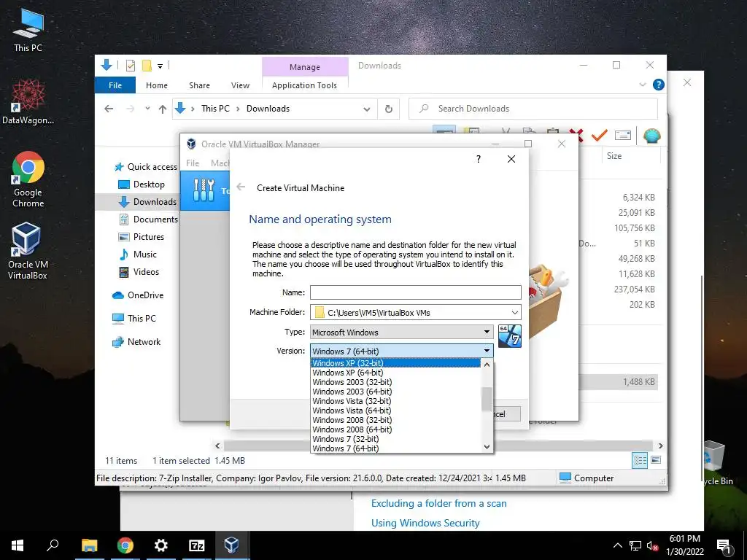The height and width of the screenshot is (560, 747).
Task: Navigate back in File Explorer
Action: (109, 109)
